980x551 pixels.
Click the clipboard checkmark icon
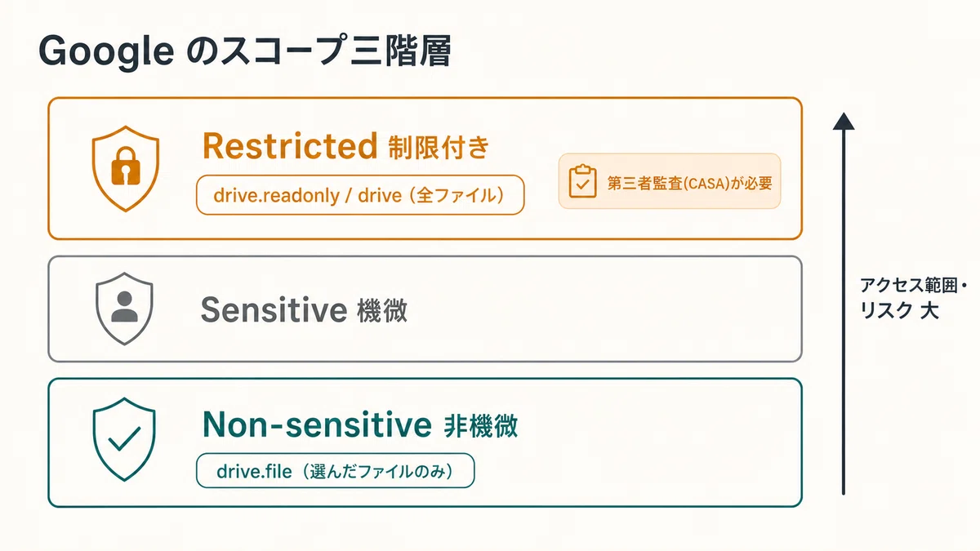tap(582, 182)
